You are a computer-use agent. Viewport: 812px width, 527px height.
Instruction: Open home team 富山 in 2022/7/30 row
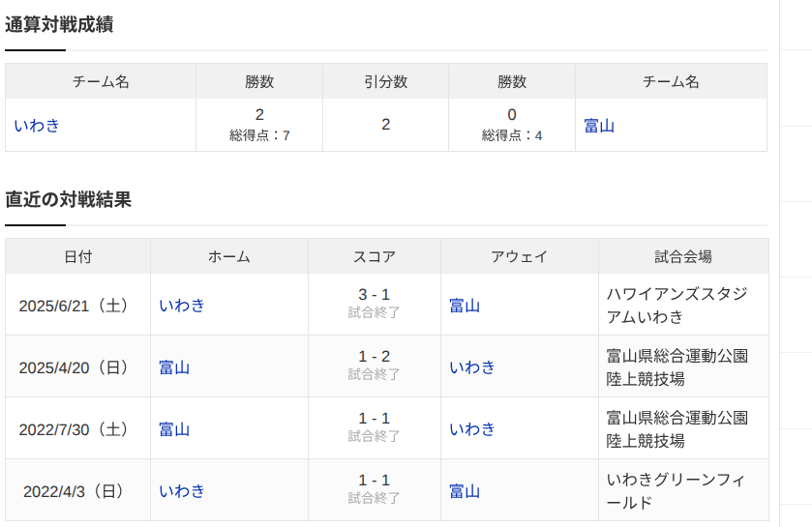pyautogui.click(x=174, y=429)
